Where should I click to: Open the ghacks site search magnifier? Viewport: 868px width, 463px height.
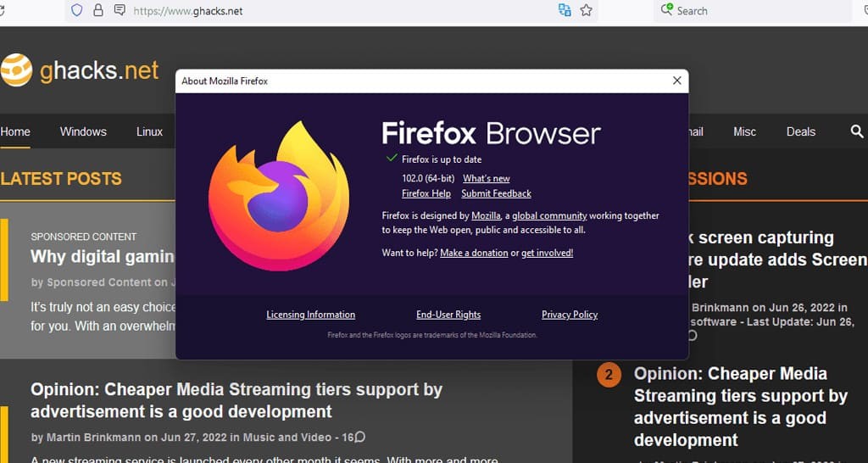coord(857,131)
